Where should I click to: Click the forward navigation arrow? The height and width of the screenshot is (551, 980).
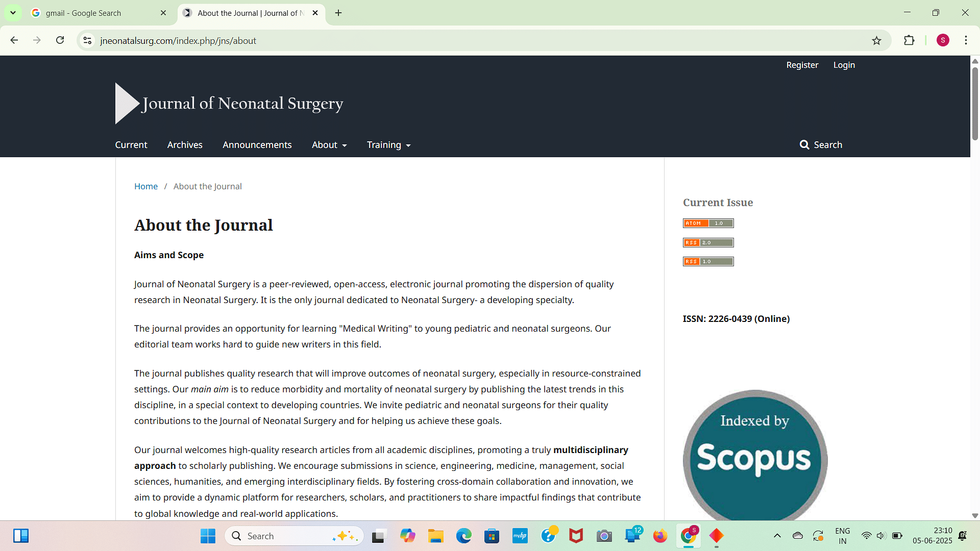pyautogui.click(x=37, y=40)
